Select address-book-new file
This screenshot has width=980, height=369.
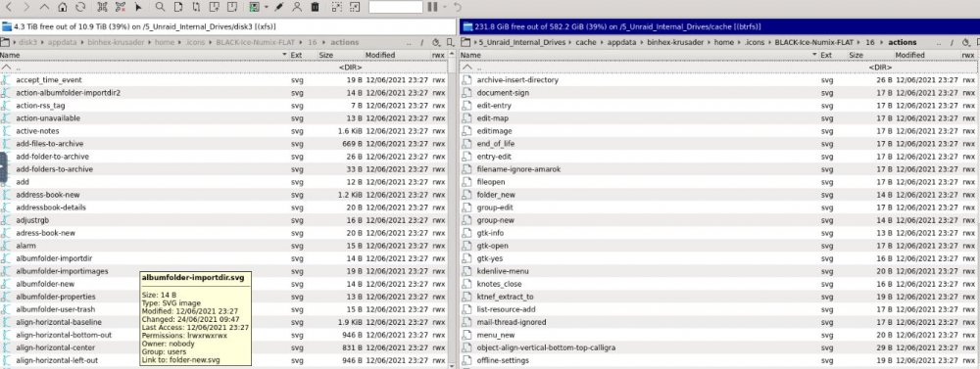tap(48, 195)
